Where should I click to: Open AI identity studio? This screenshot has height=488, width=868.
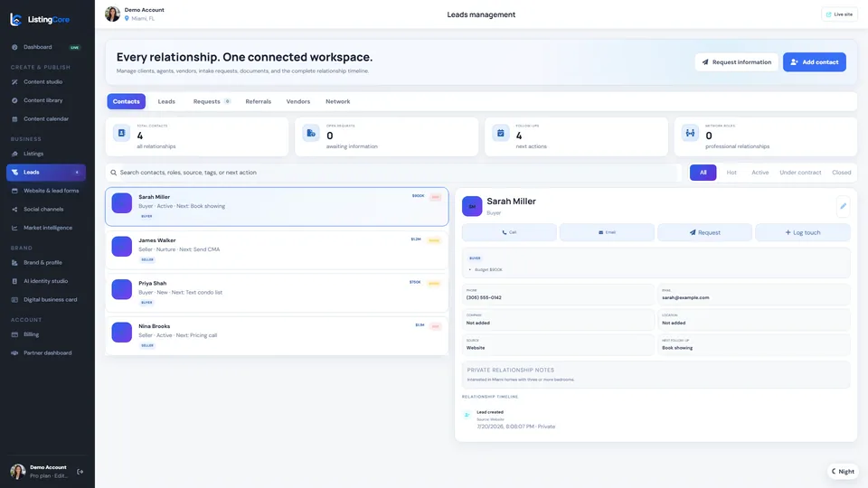[x=46, y=281]
